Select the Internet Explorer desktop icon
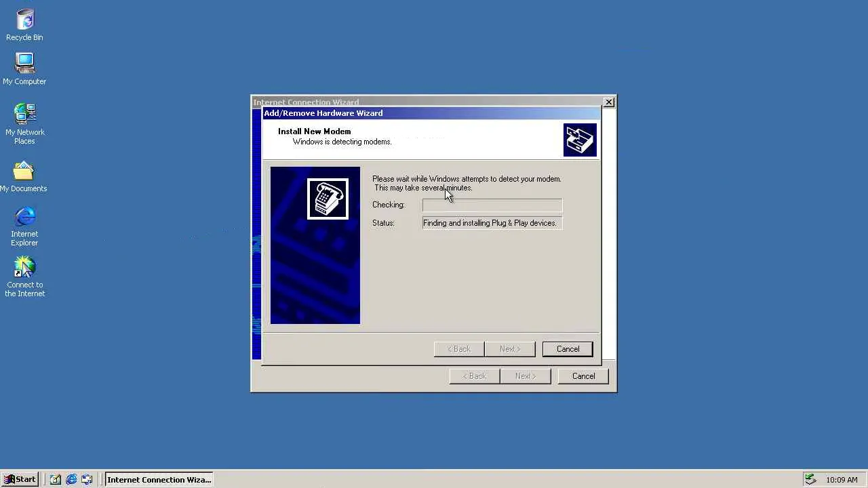Image resolution: width=868 pixels, height=488 pixels. 24,227
